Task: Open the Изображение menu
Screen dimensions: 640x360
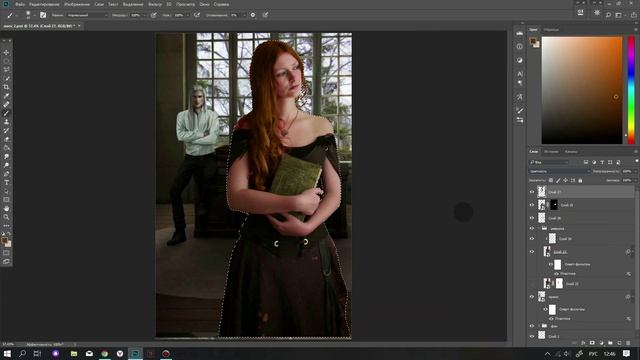Action: click(77, 4)
